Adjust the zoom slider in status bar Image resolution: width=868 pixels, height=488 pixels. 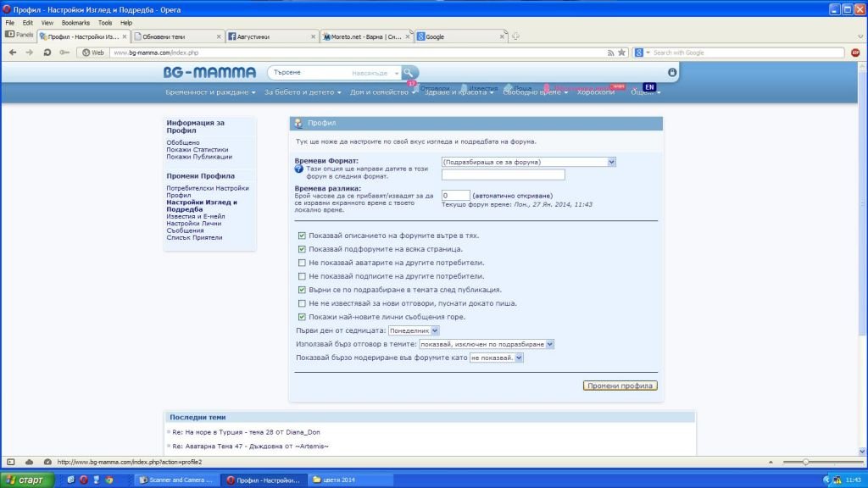coord(804,462)
